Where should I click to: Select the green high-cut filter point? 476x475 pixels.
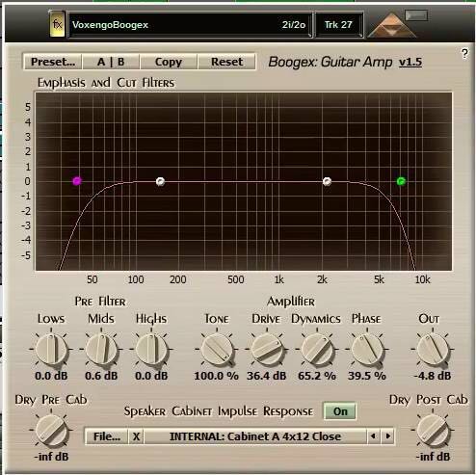point(401,181)
